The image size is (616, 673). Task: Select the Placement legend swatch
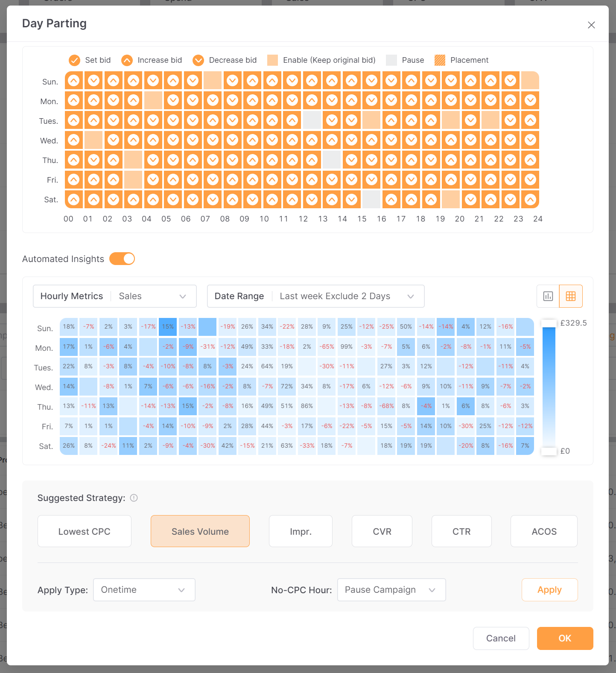pyautogui.click(x=440, y=60)
